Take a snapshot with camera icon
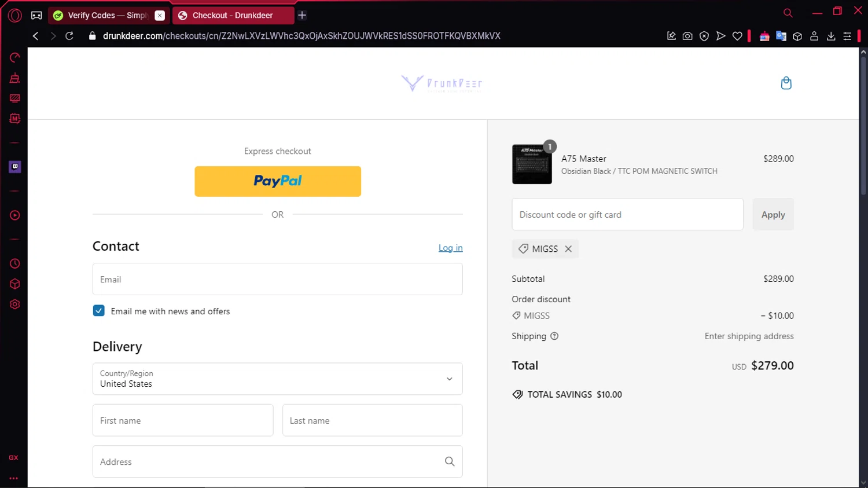 click(x=687, y=36)
